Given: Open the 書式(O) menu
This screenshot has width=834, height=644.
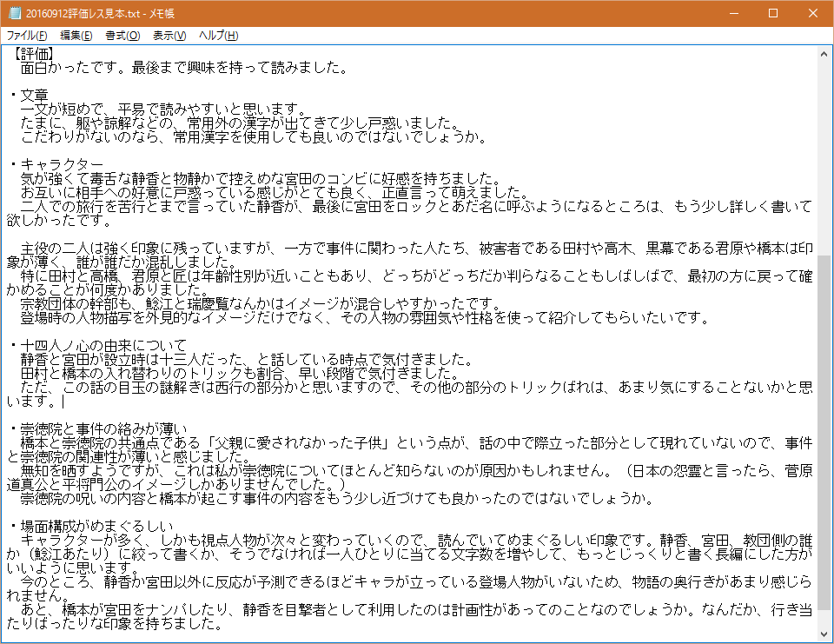Looking at the screenshot, I should point(122,36).
